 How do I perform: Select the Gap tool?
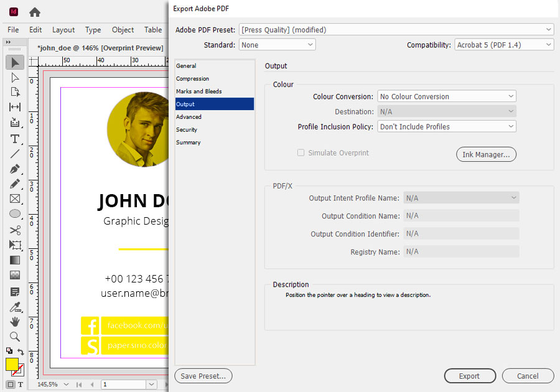15,107
